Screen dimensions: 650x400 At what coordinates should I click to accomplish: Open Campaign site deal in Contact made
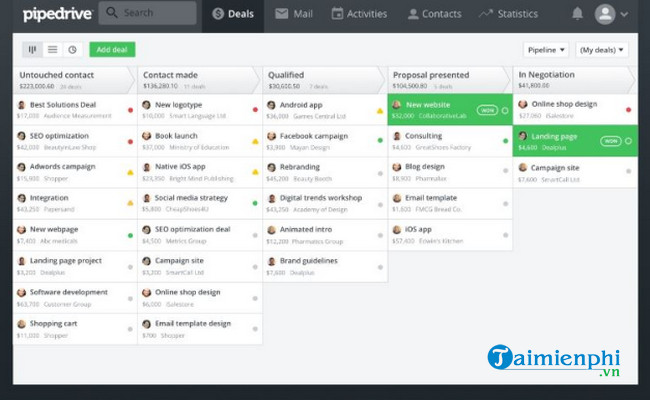pos(200,267)
